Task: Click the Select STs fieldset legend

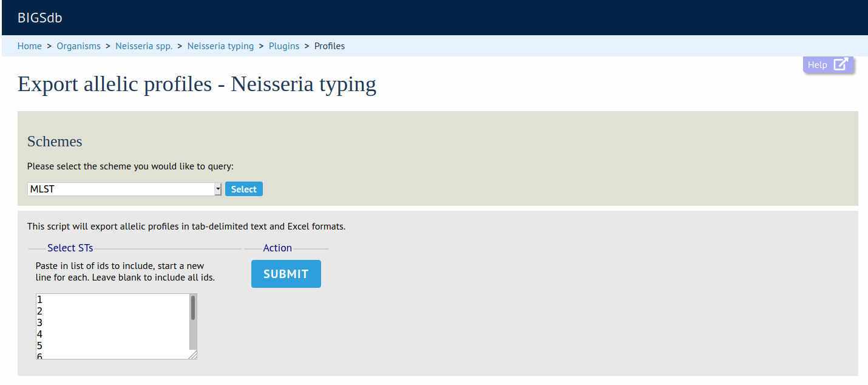Action: coord(70,248)
